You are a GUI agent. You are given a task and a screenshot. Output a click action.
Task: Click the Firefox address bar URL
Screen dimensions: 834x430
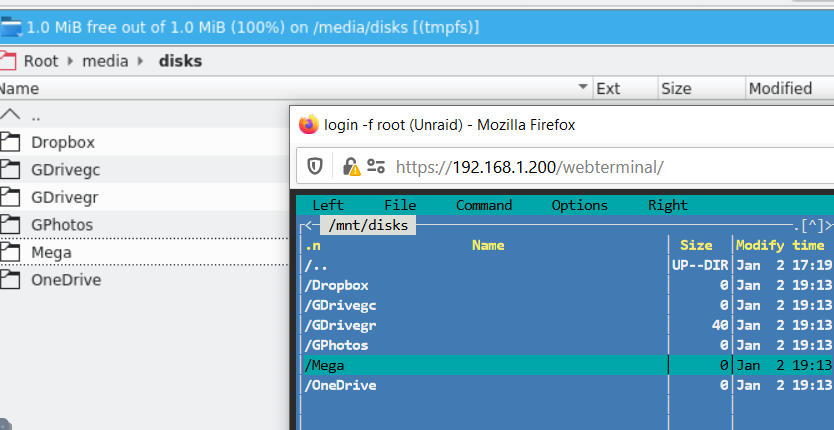pos(530,167)
